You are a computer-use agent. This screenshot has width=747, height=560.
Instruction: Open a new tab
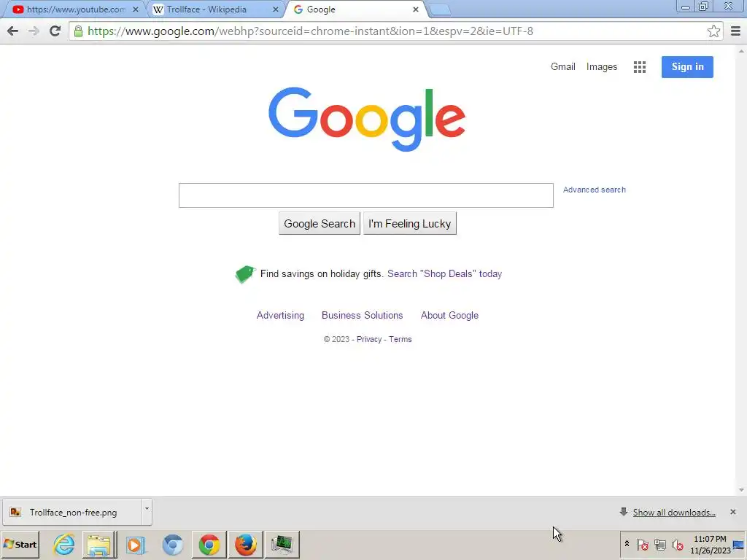coord(440,10)
